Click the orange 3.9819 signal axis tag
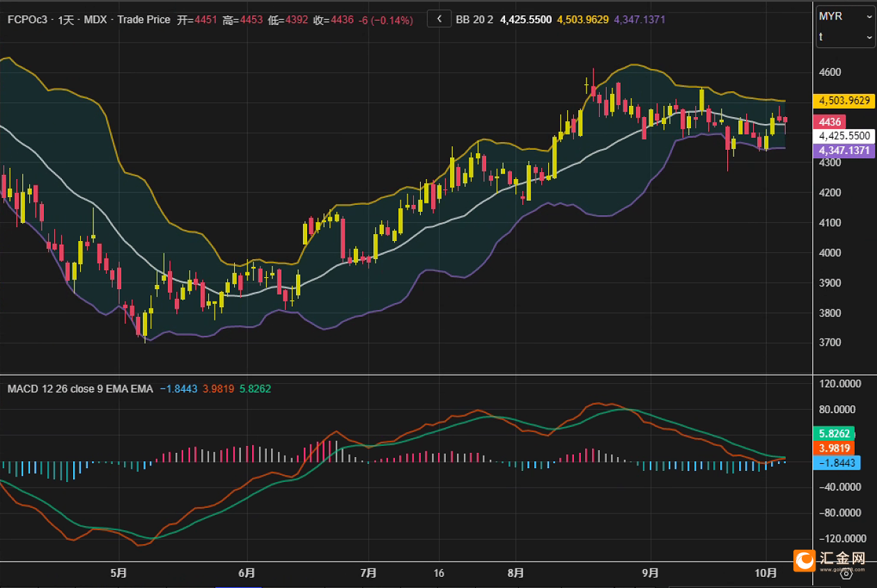877x588 pixels. 832,448
